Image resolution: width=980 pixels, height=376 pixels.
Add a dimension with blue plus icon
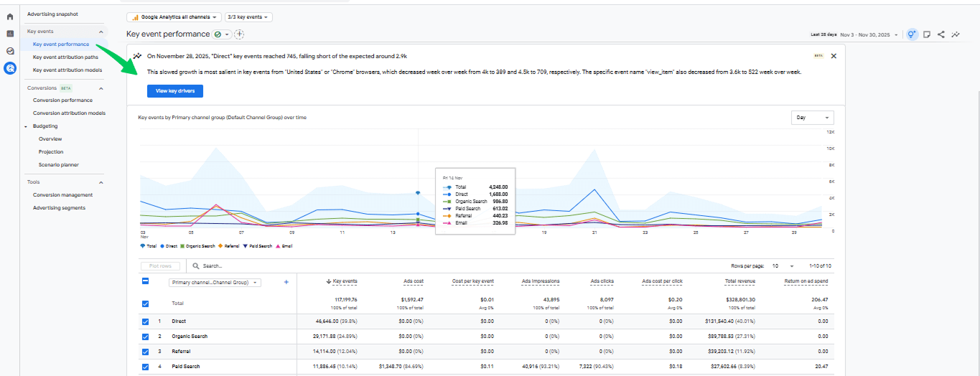coord(286,282)
